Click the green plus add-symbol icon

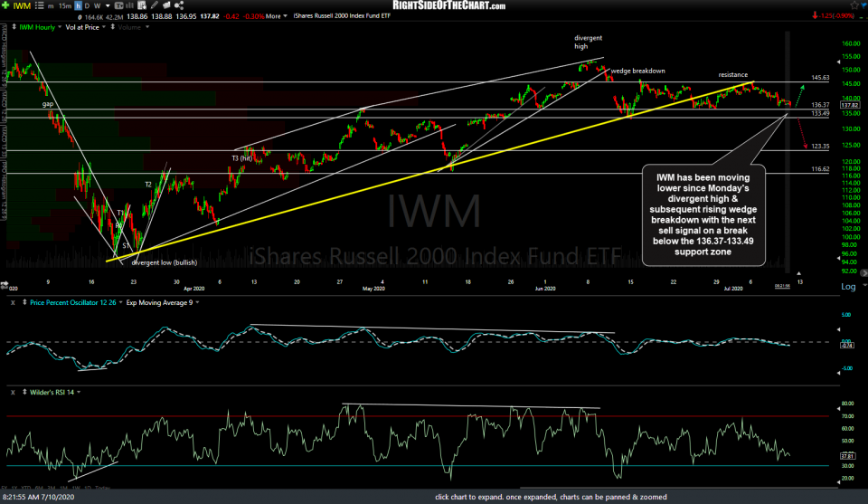[x=5, y=5]
